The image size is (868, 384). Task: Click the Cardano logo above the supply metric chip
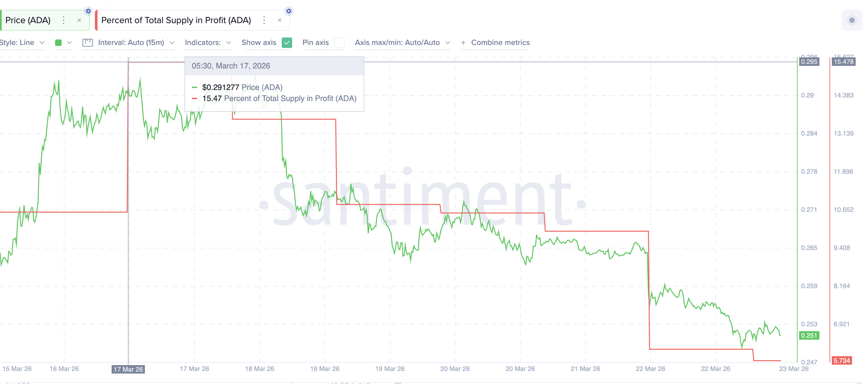click(x=288, y=11)
